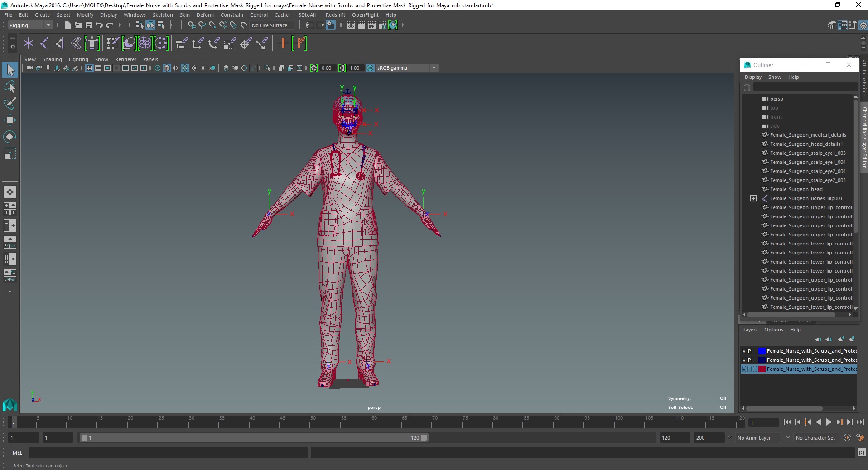This screenshot has height=470, width=868.
Task: Activate the Move tool
Action: click(10, 120)
